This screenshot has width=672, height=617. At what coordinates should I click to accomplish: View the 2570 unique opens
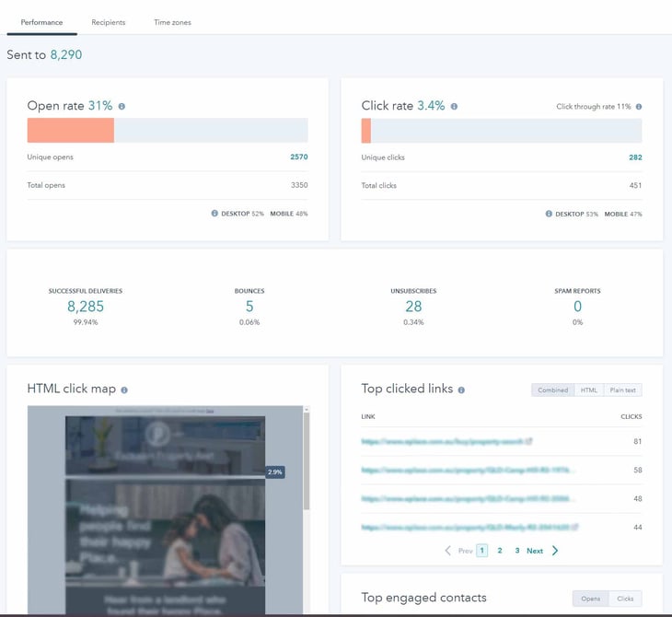[298, 157]
